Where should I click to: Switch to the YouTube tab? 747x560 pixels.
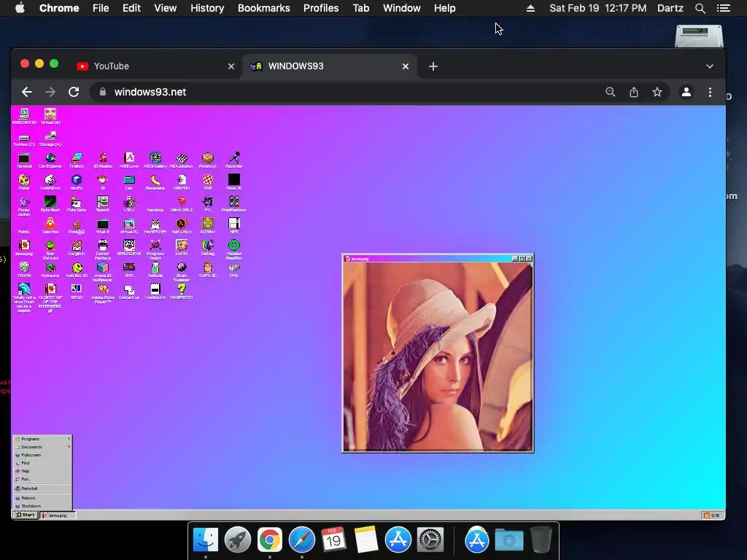(155, 66)
